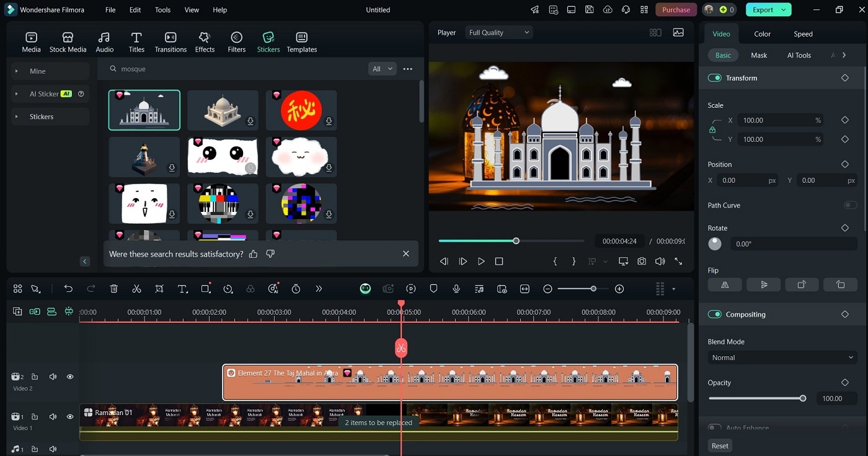Add text with the timeline Text tool
This screenshot has height=456, width=868.
(x=182, y=289)
